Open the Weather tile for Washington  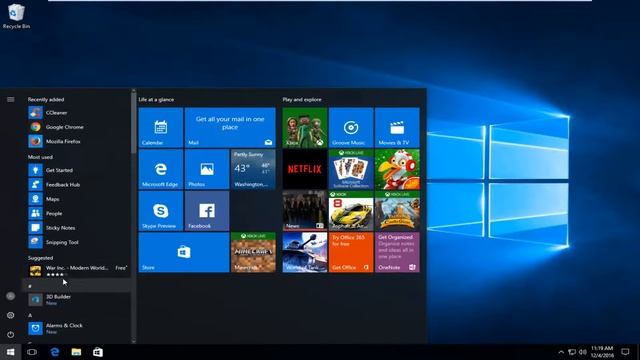(253, 169)
